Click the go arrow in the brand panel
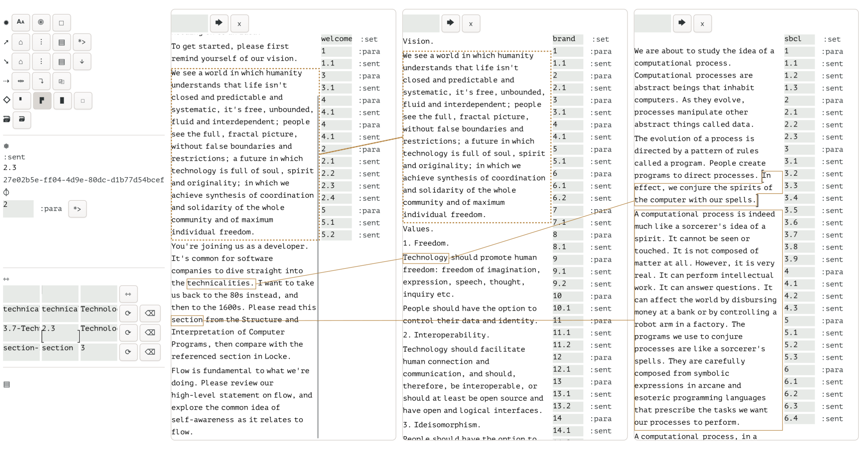Viewport: 868px width, 450px height. click(451, 23)
